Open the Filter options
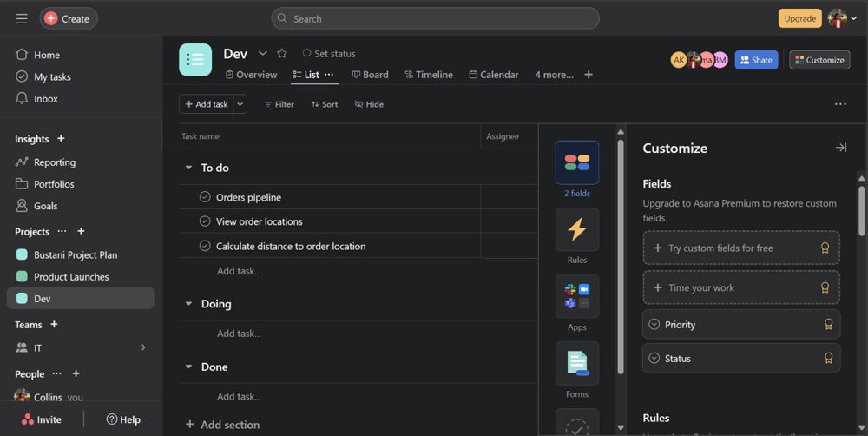This screenshot has height=436, width=868. coord(279,104)
